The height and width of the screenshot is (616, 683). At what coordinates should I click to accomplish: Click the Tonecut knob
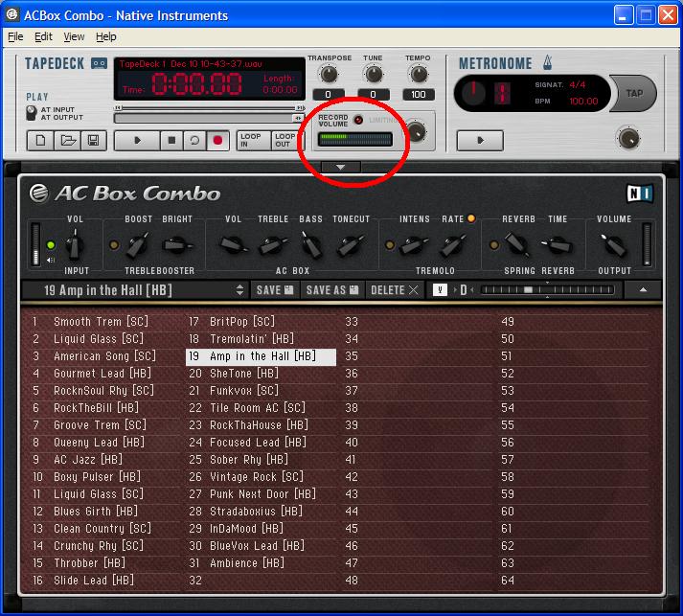(x=350, y=245)
